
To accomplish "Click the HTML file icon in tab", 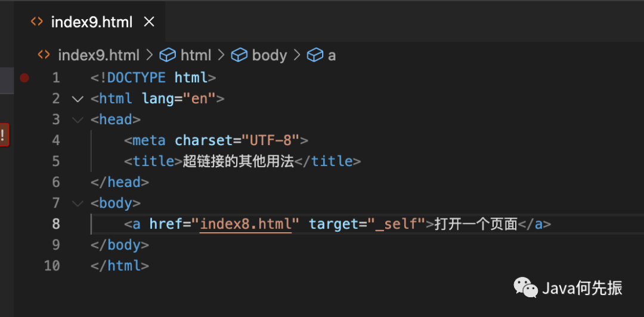I will (37, 22).
